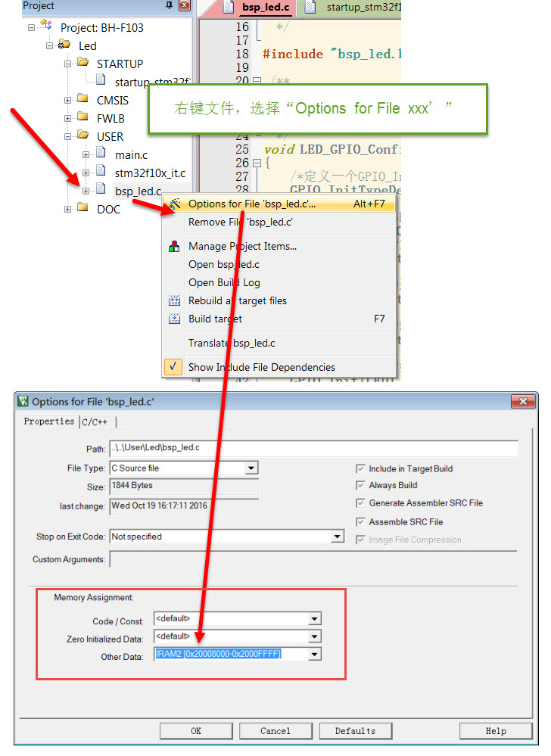Click the Options for File wand icon
The width and height of the screenshot is (551, 756).
click(x=175, y=204)
